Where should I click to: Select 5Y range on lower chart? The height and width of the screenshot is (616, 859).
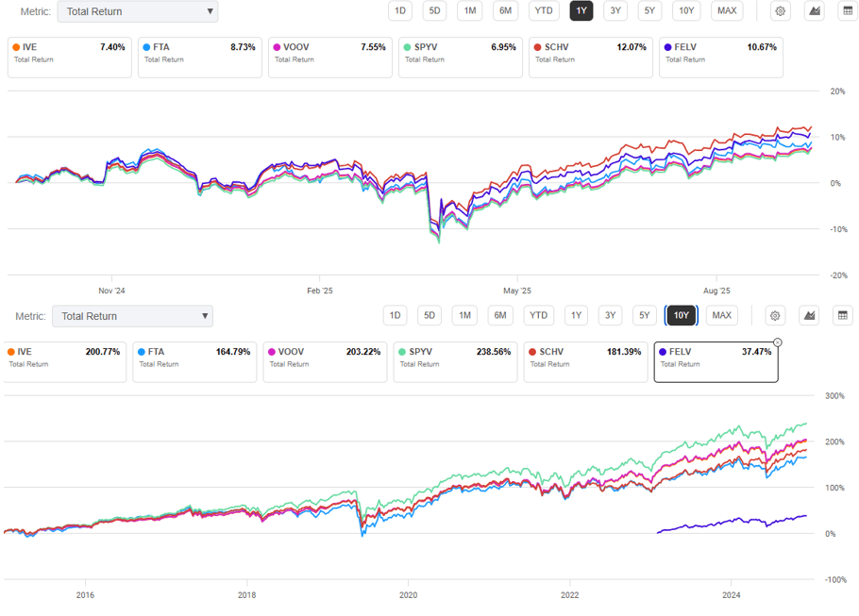click(645, 316)
